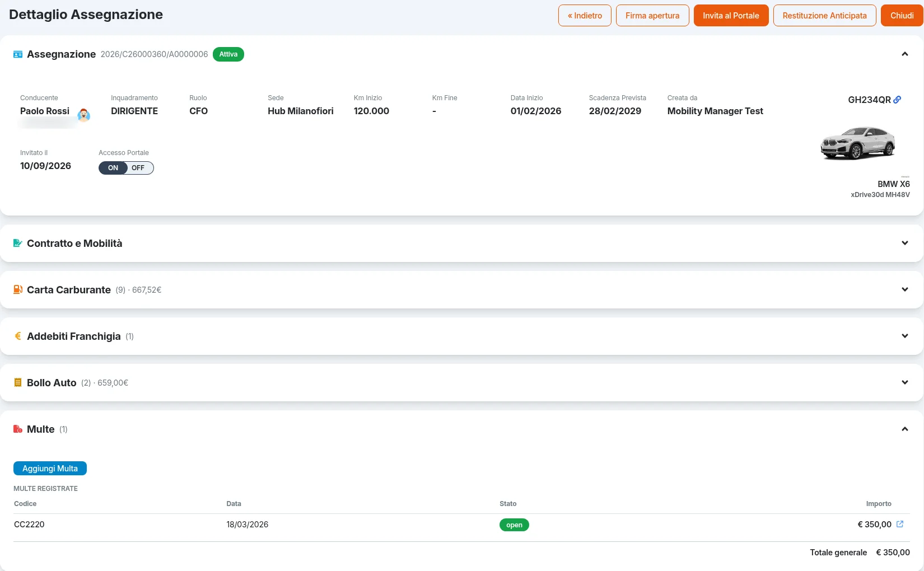Switch Accesso Portale to OFF
The width and height of the screenshot is (924, 571).
(138, 168)
